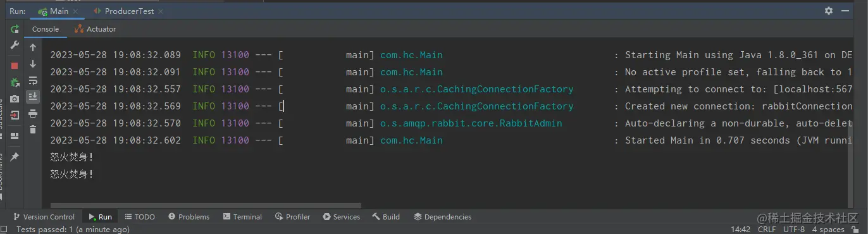Close the Main run tab
This screenshot has height=234, width=868.
point(75,11)
